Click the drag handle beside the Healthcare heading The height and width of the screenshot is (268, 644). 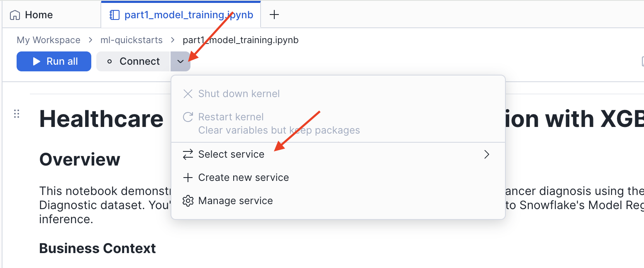pos(17,114)
